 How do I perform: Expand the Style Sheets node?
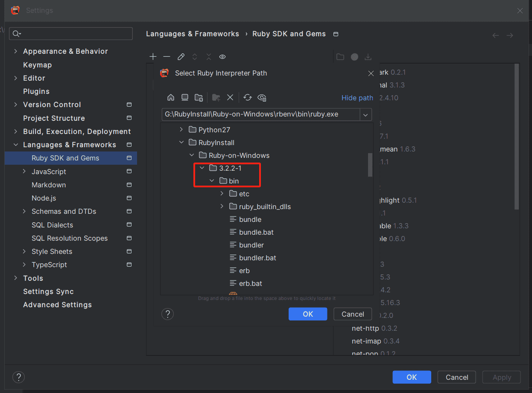pyautogui.click(x=24, y=251)
